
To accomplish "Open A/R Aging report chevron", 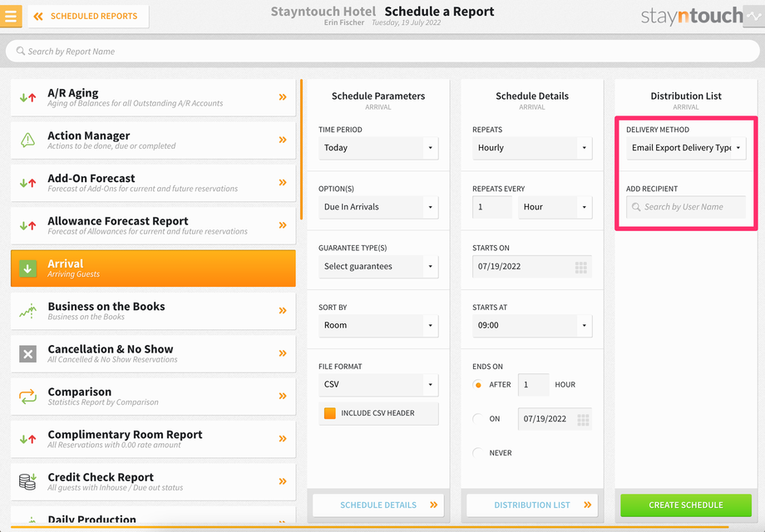I will (x=283, y=97).
